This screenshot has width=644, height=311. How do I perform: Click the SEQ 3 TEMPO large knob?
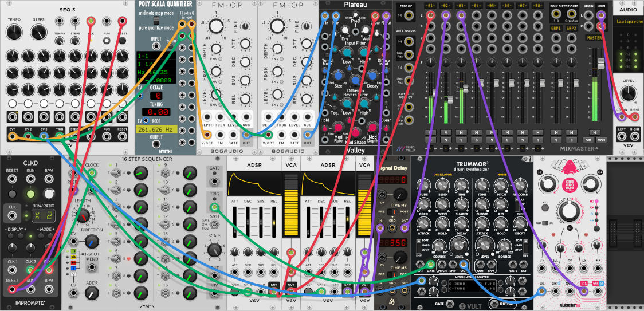click(x=14, y=32)
